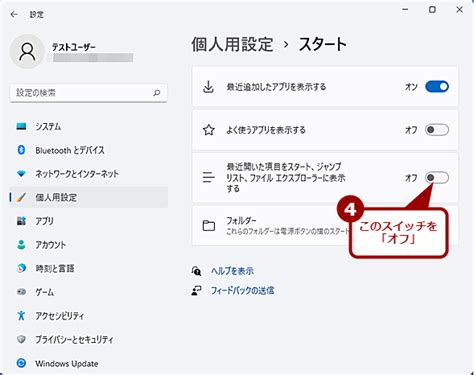The height and width of the screenshot is (375, 474).
Task: Turn off 最近追加したアプリを表示する toggle
Action: (x=437, y=87)
